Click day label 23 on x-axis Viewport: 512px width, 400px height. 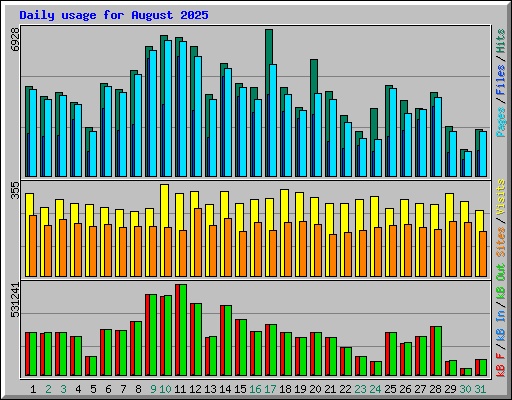(x=360, y=389)
